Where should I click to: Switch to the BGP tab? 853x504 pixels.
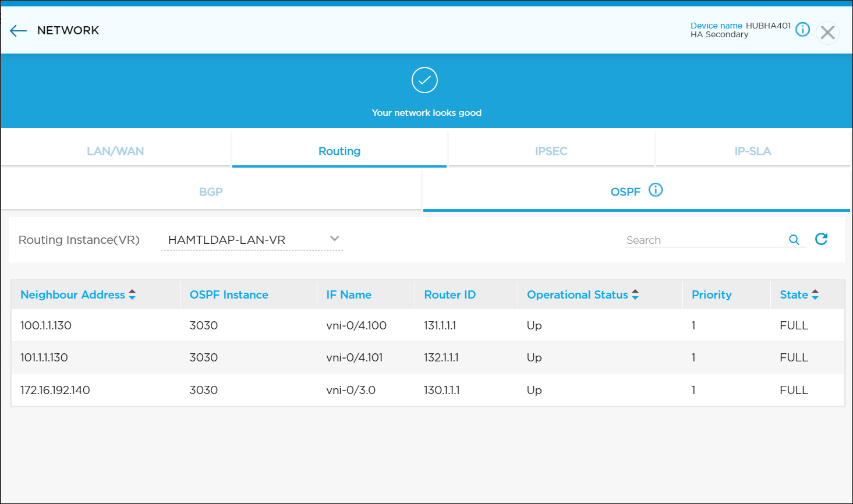[211, 191]
